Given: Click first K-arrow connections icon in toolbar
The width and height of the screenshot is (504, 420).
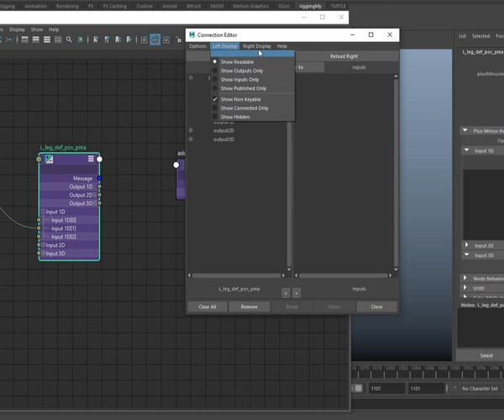Looking at the screenshot, I should 96,39.
